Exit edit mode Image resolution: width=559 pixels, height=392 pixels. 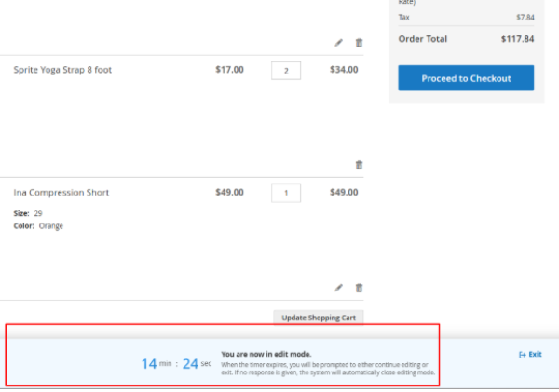[x=530, y=355]
